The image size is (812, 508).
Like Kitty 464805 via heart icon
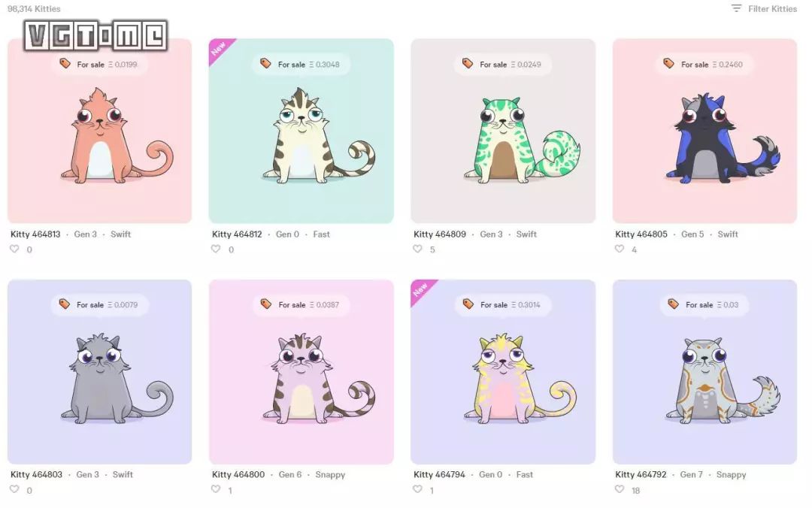(620, 249)
